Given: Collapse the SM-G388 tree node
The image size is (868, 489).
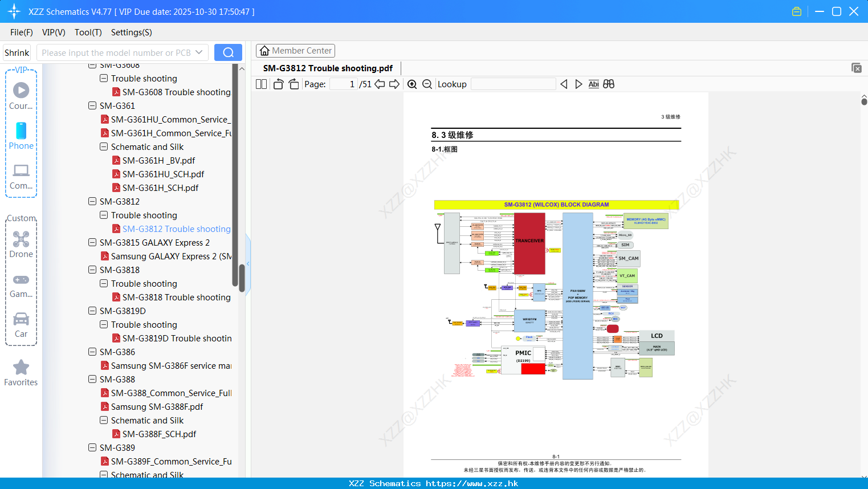Looking at the screenshot, I should (92, 379).
